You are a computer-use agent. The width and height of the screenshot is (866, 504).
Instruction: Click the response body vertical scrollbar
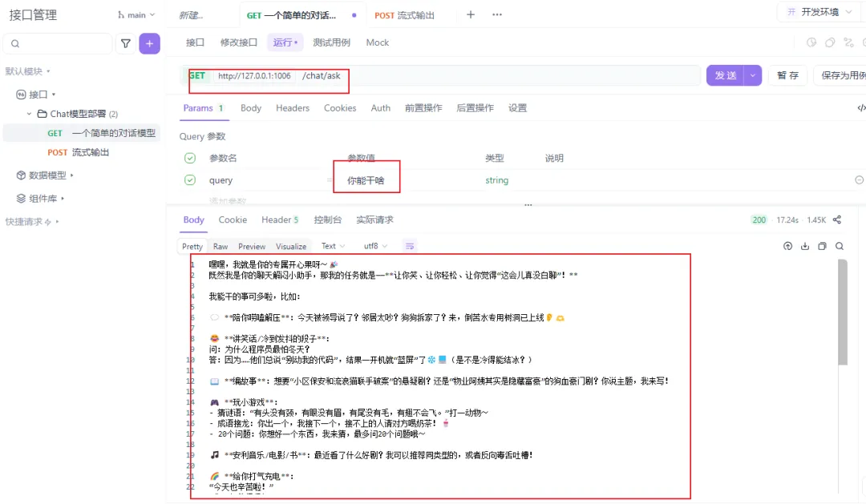click(x=842, y=312)
